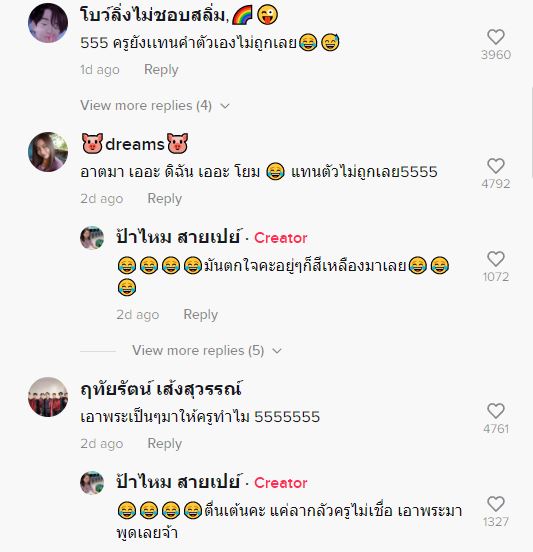This screenshot has width=533, height=552.
Task: Click the vertical scrollbar on the right edge
Action: point(531,132)
